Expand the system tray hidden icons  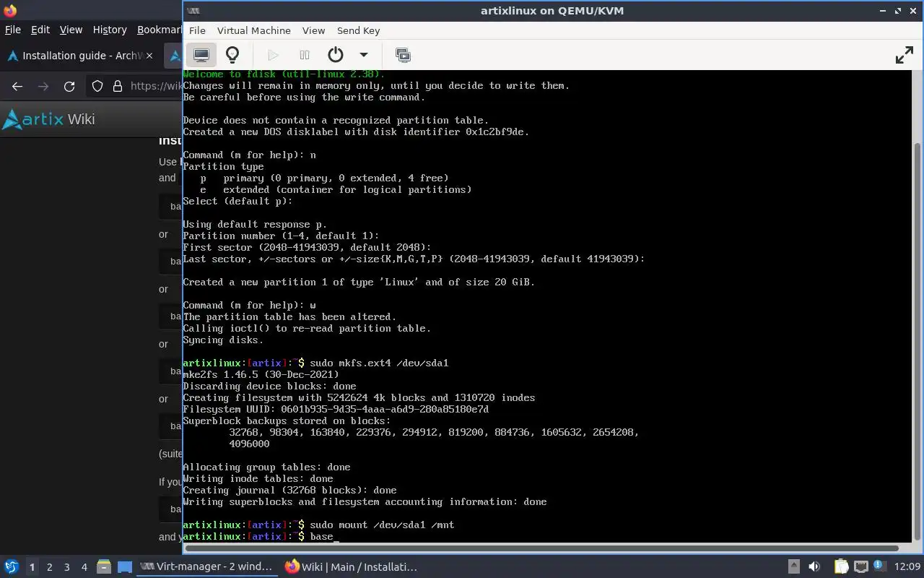click(x=793, y=566)
